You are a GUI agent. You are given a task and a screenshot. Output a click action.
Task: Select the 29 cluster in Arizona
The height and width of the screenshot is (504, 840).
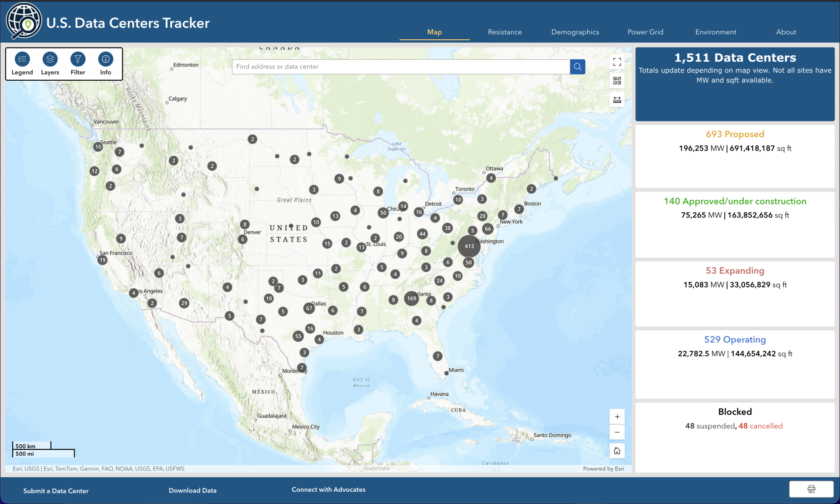point(184,303)
